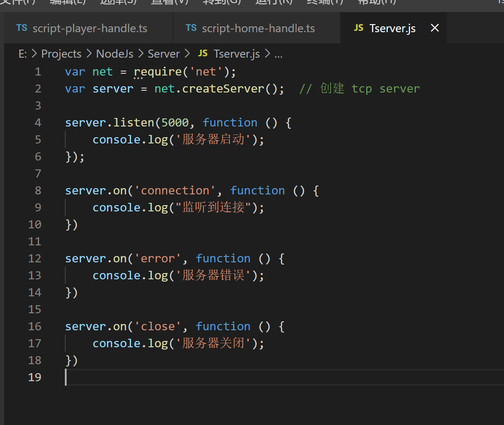504x425 pixels.
Task: Click the JS icon on the Tserver.js tab
Action: tap(358, 28)
